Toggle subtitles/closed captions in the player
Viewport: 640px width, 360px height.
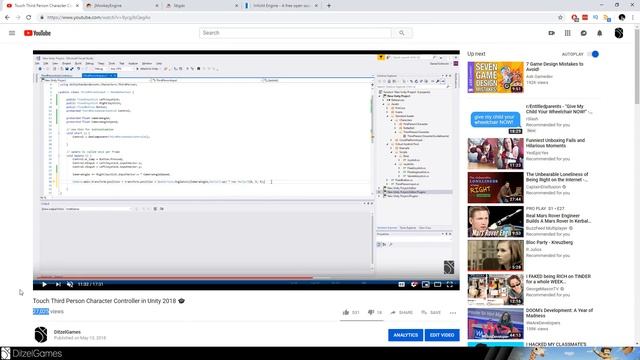402,284
